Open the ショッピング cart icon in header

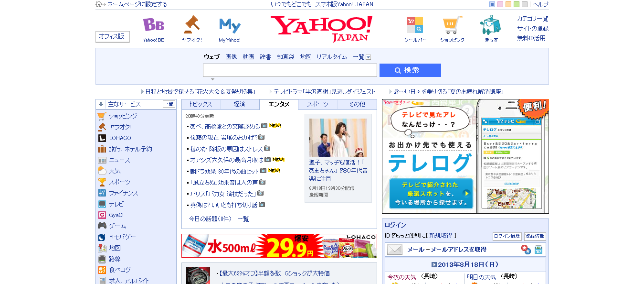452,25
